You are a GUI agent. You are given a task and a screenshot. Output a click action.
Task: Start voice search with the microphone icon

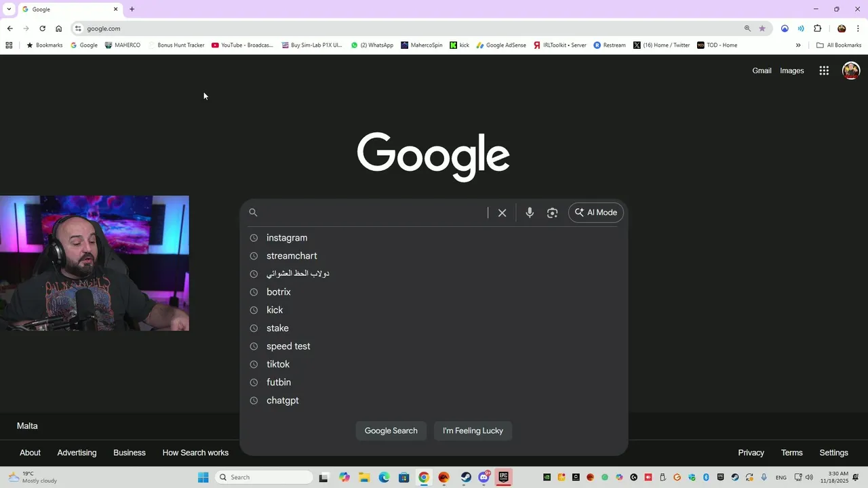pyautogui.click(x=530, y=213)
